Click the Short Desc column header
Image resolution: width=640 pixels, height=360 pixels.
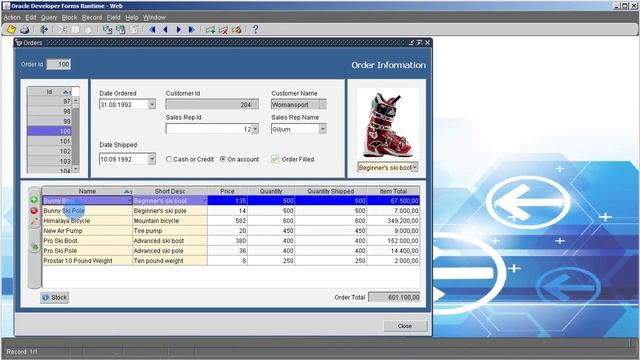pos(170,191)
